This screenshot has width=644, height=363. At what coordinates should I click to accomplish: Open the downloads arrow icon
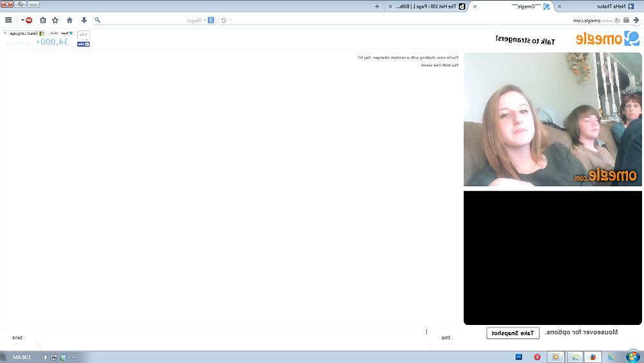coord(84,20)
